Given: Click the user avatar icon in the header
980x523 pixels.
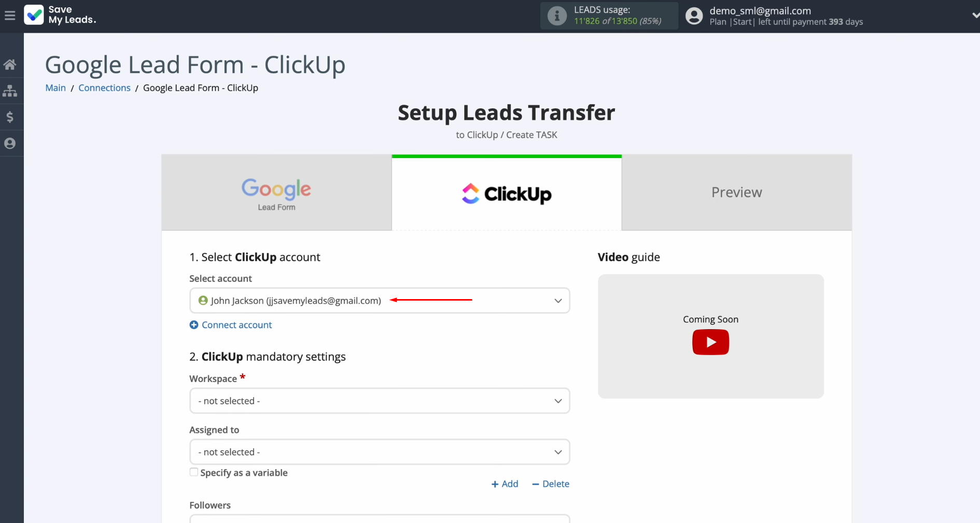Looking at the screenshot, I should (694, 16).
